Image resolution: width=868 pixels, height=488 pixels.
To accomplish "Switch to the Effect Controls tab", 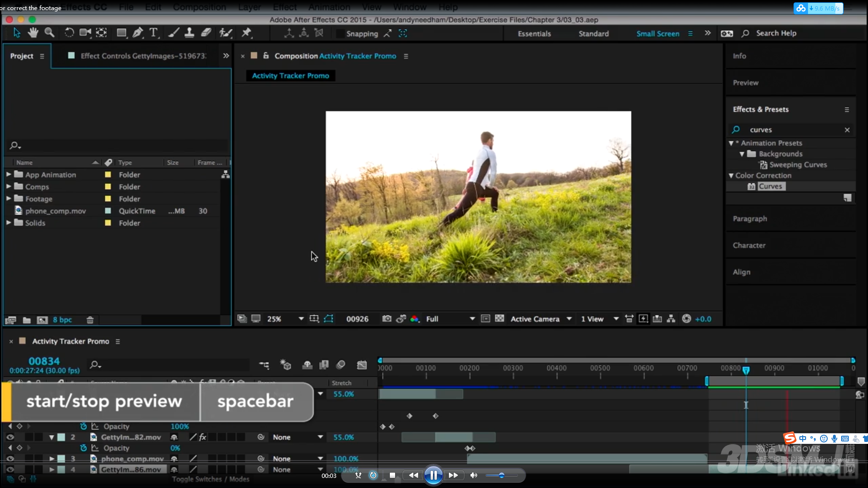I will click(143, 56).
